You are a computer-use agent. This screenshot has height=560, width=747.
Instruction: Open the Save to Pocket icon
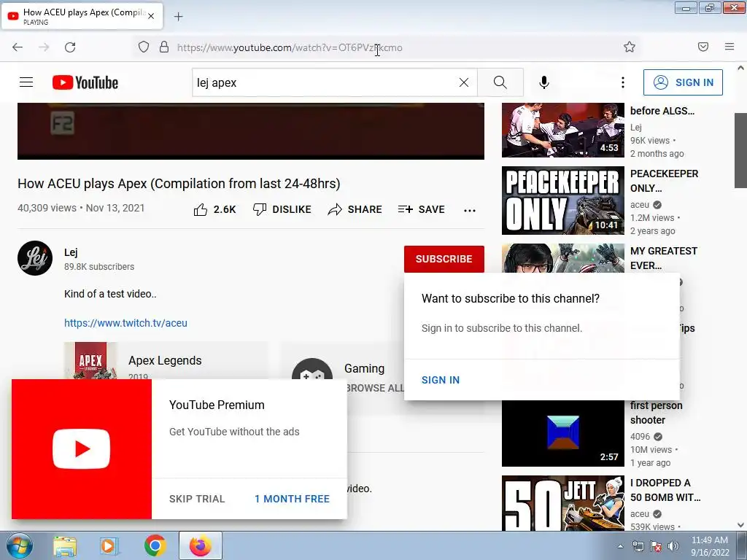click(x=703, y=47)
